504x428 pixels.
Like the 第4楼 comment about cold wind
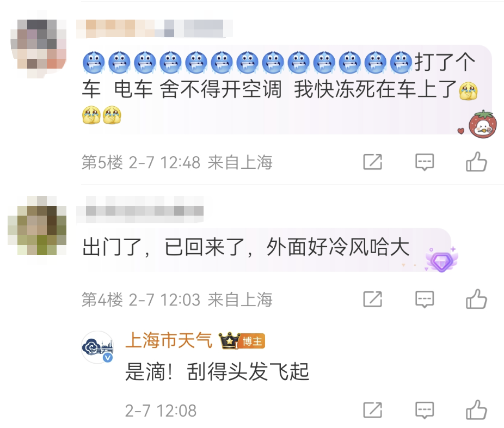476,299
